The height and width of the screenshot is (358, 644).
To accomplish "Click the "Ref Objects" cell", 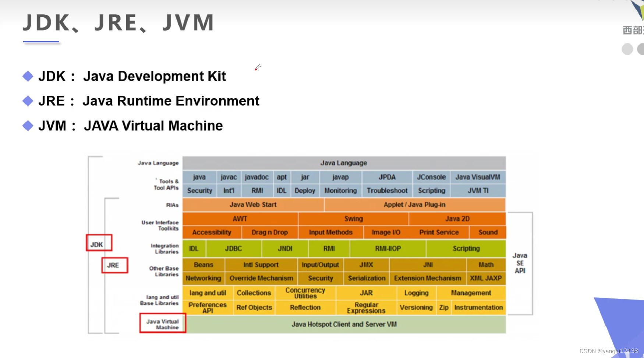I will point(254,308).
